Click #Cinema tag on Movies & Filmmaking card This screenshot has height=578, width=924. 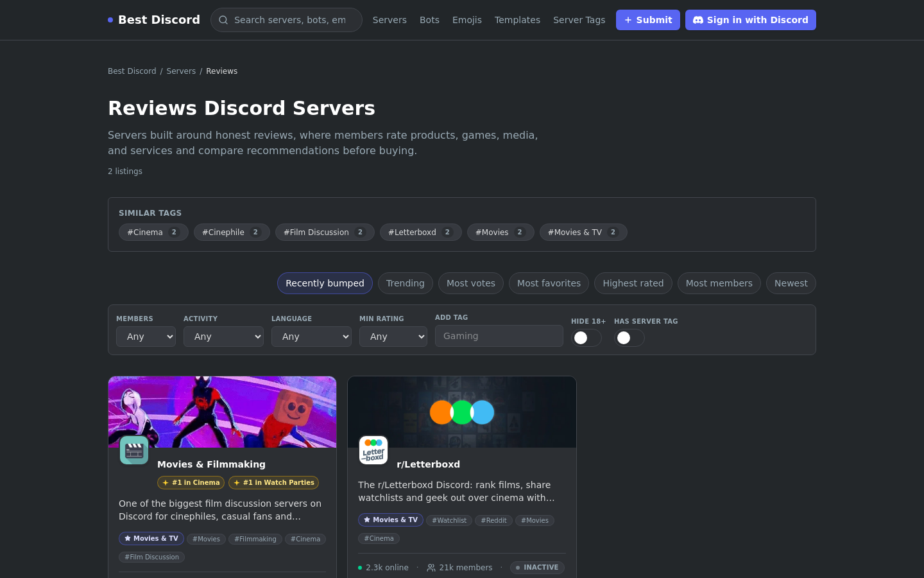tap(305, 539)
